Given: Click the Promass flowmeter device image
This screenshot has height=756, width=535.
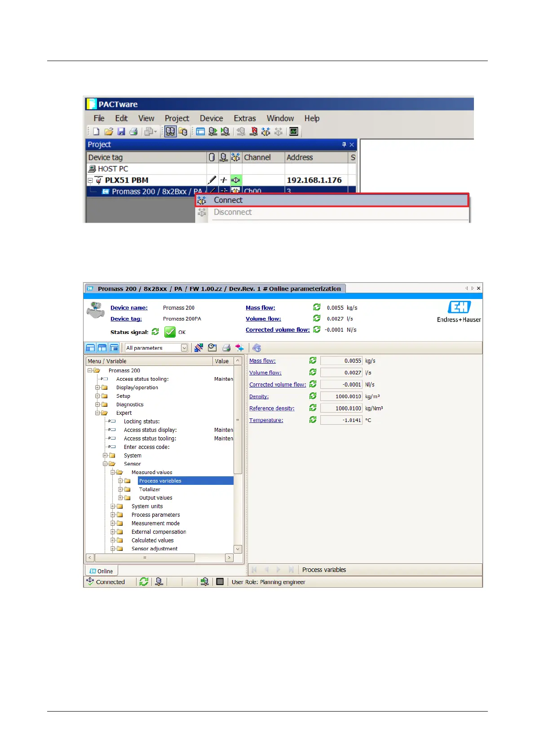Looking at the screenshot, I should pos(96,310).
